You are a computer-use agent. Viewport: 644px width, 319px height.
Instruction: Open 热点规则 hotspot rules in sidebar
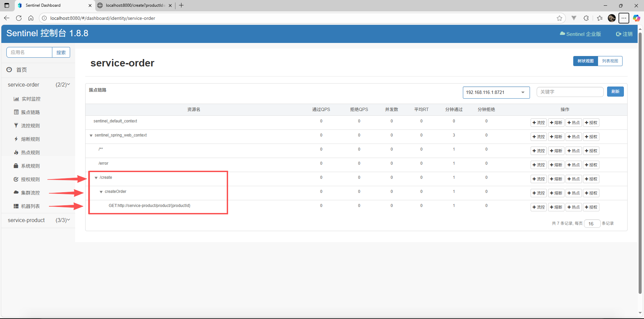point(30,153)
